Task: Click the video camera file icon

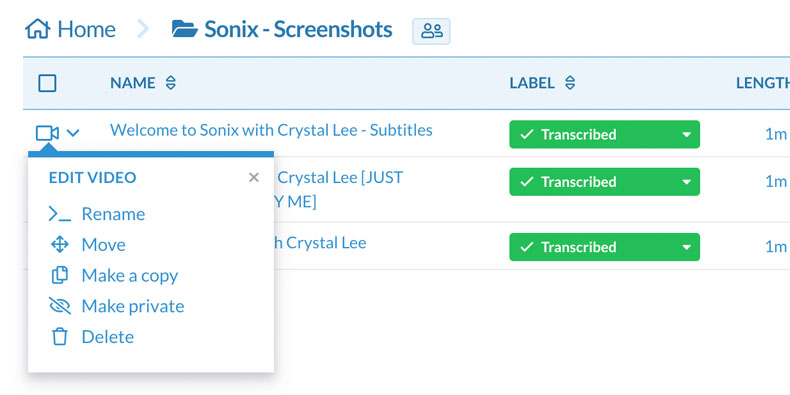Action: (x=47, y=134)
